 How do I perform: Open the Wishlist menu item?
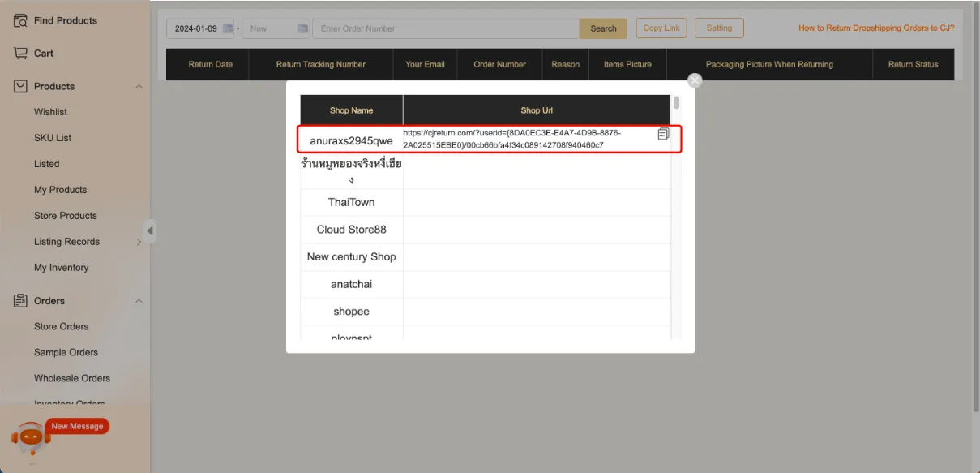click(x=50, y=112)
